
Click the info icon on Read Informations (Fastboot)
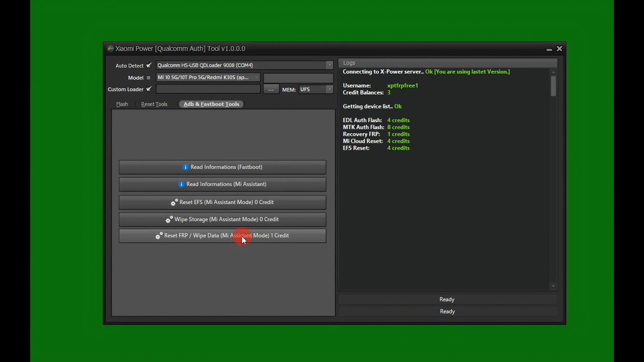[186, 167]
